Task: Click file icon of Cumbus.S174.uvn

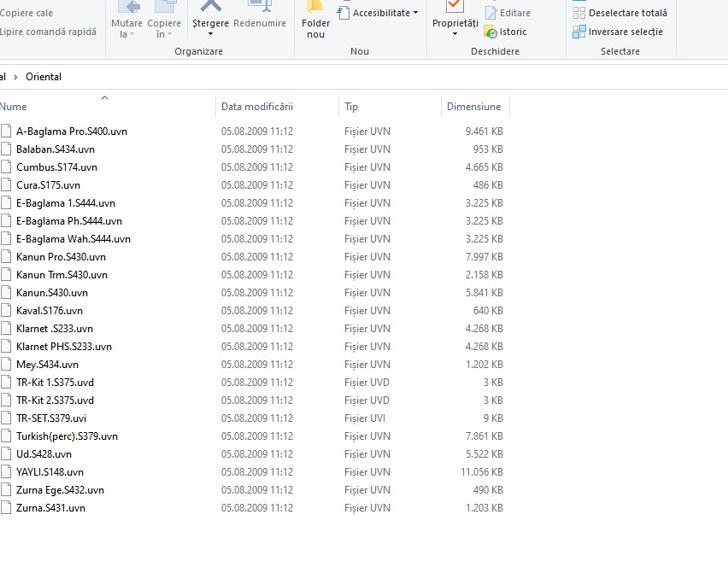Action: click(6, 167)
